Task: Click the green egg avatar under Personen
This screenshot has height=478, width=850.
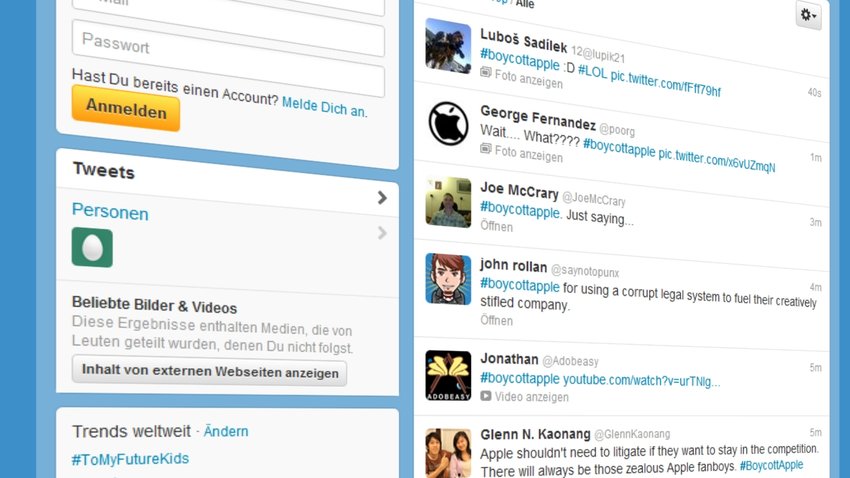Action: tap(92, 247)
